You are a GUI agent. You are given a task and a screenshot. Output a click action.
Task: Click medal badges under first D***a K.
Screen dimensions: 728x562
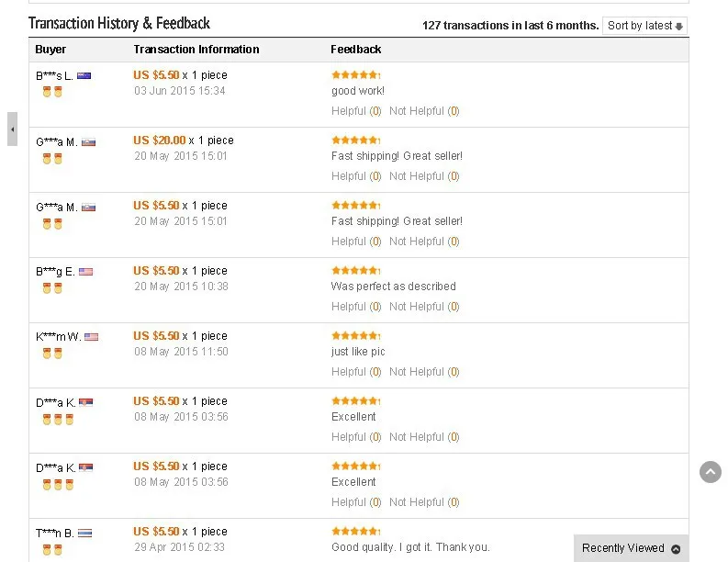[x=57, y=419]
